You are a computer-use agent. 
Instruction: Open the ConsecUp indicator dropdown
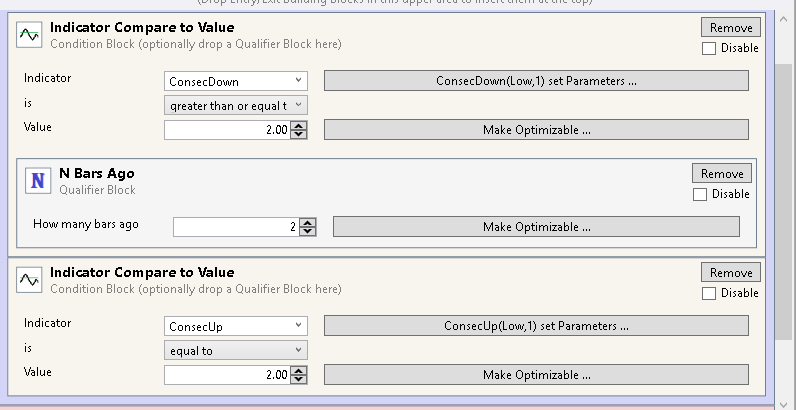coord(236,326)
